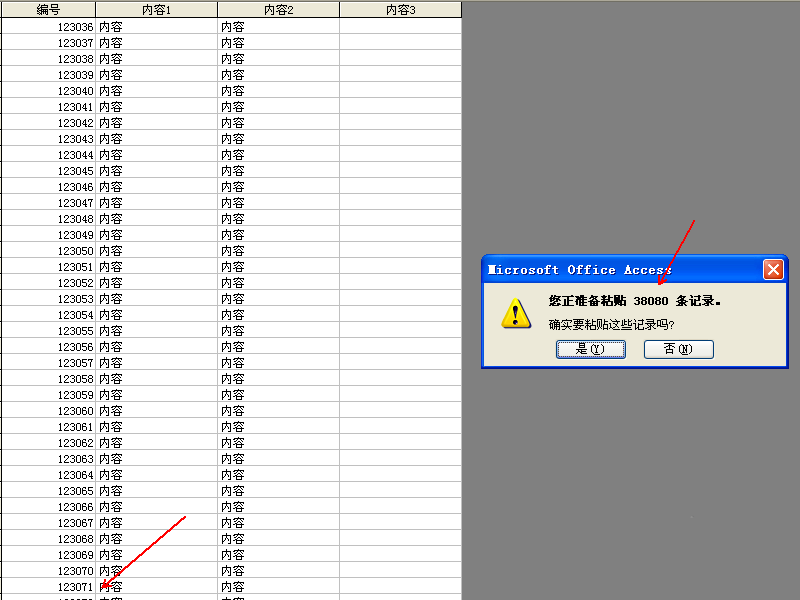Select 内容1 cell in row 123055
This screenshot has height=600, width=800.
[157, 331]
